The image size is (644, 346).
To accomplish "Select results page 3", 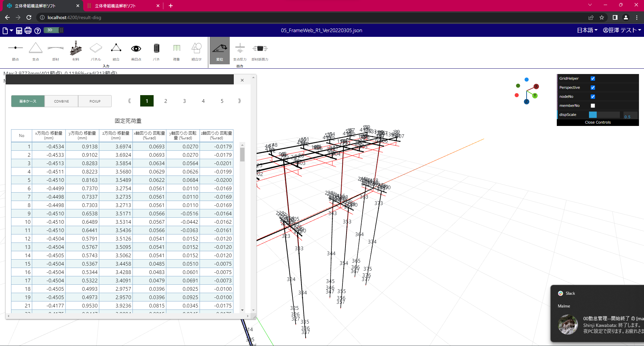I will pos(184,101).
